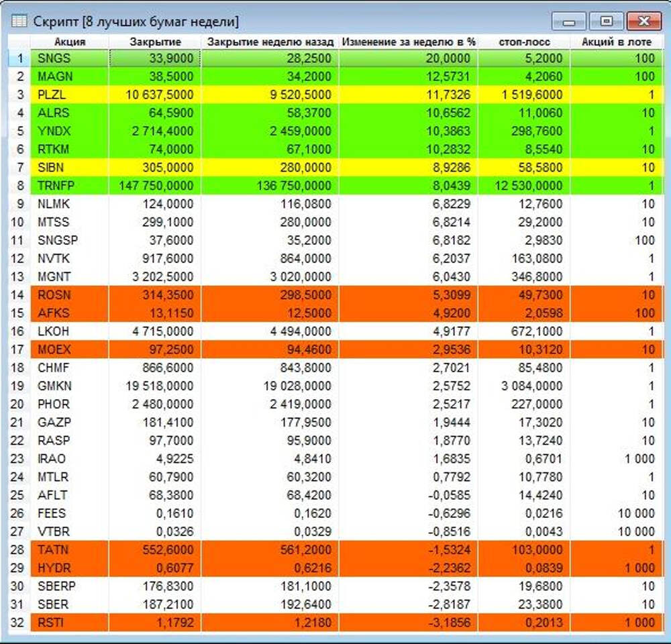Select the yellow PLZL row ticker
The image size is (671, 644).
point(52,95)
